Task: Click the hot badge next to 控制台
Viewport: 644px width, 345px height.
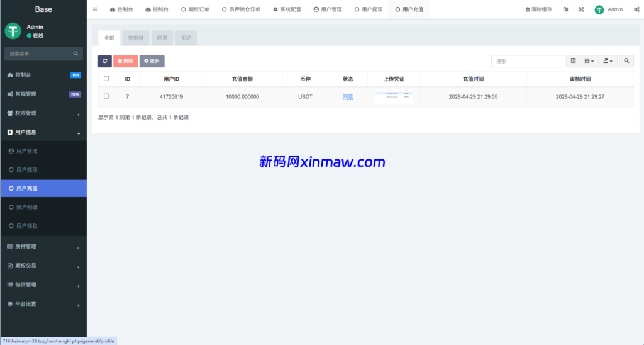Action: [x=75, y=75]
